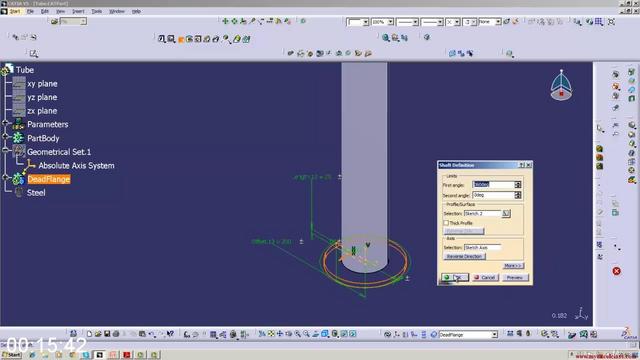Click the Fit All In view icon
640x360 pixels.
(x=271, y=334)
